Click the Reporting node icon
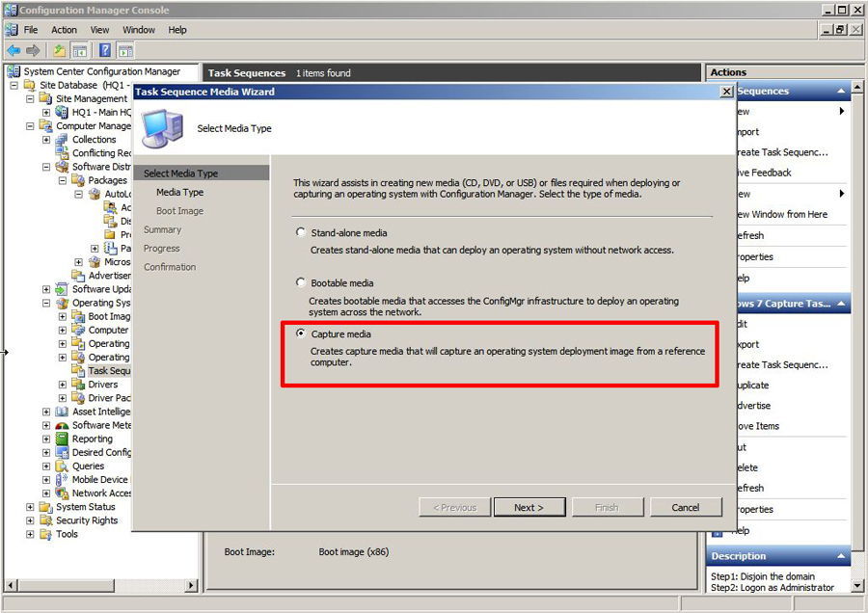This screenshot has width=868, height=613. [62, 439]
